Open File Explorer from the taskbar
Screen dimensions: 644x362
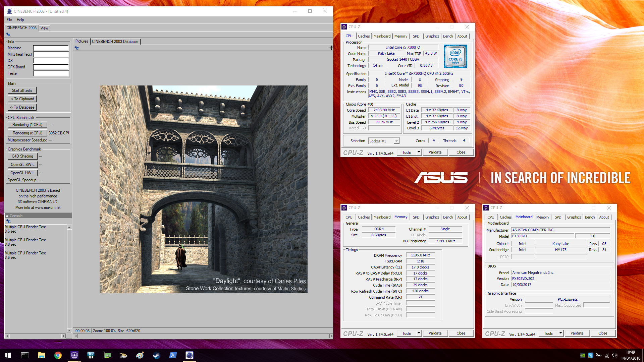[41, 355]
